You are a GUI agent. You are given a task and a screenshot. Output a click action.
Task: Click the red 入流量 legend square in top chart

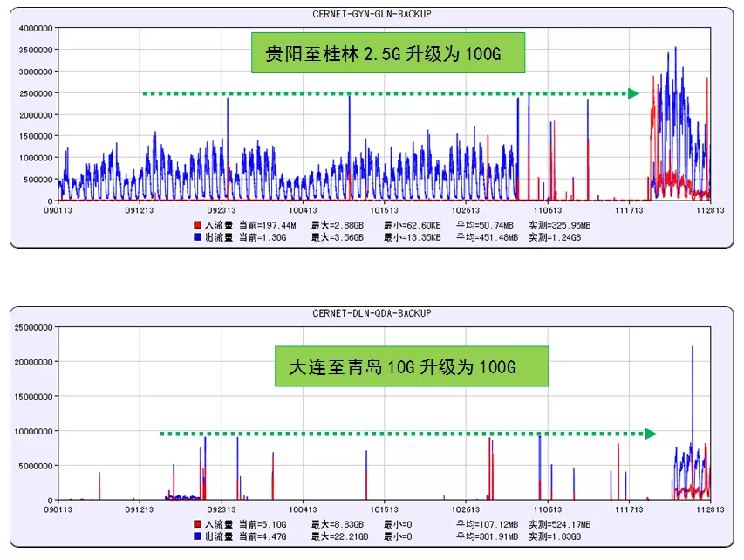[197, 224]
